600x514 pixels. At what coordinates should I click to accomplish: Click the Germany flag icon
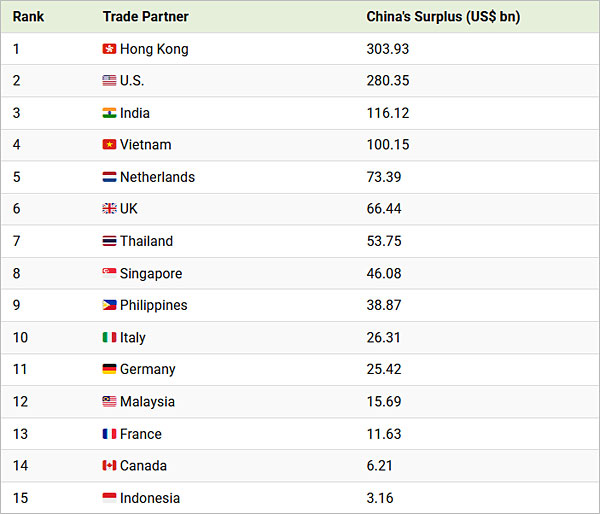tap(109, 370)
